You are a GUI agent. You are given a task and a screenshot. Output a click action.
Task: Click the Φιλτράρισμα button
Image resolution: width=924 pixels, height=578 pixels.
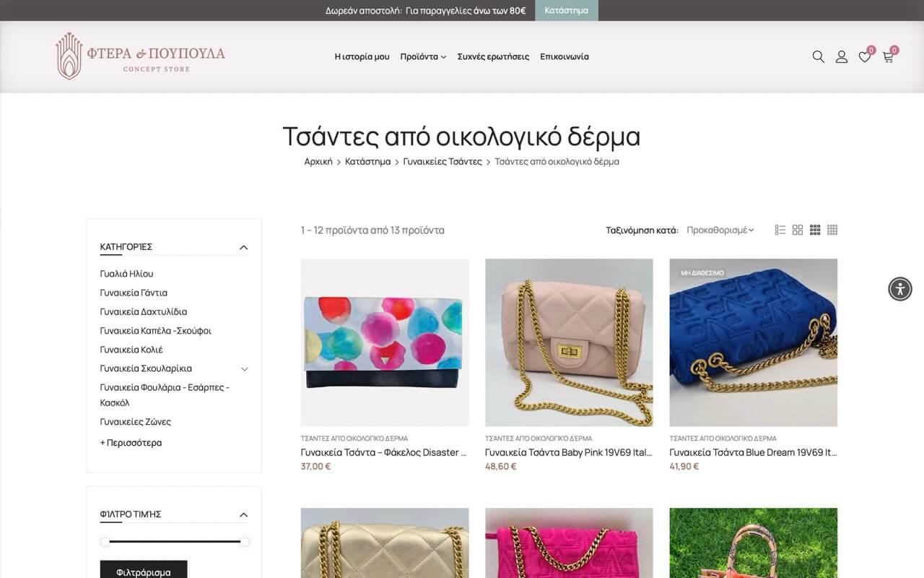[144, 571]
